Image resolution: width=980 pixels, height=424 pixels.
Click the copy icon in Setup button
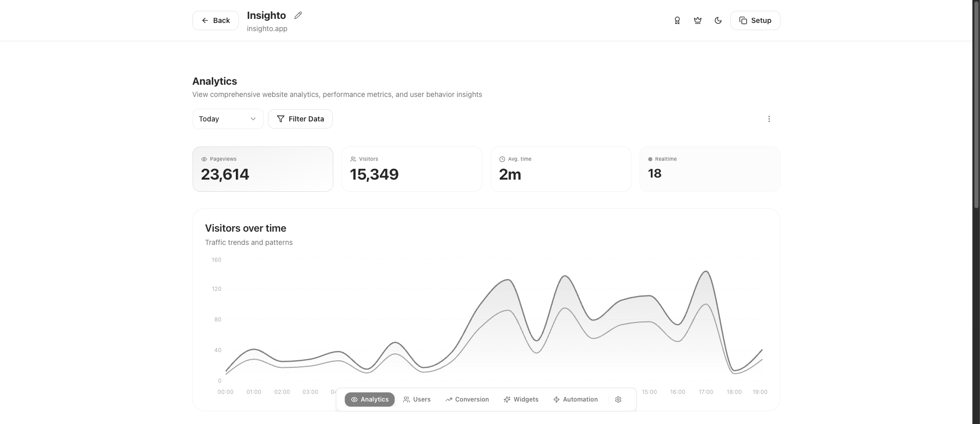[743, 20]
